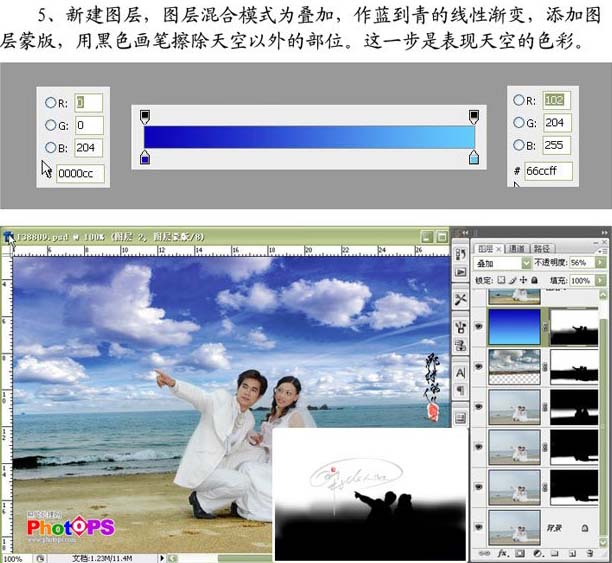Open the blend mode dropdown showing 叠加
Screen dimensions: 612x563
coord(502,263)
